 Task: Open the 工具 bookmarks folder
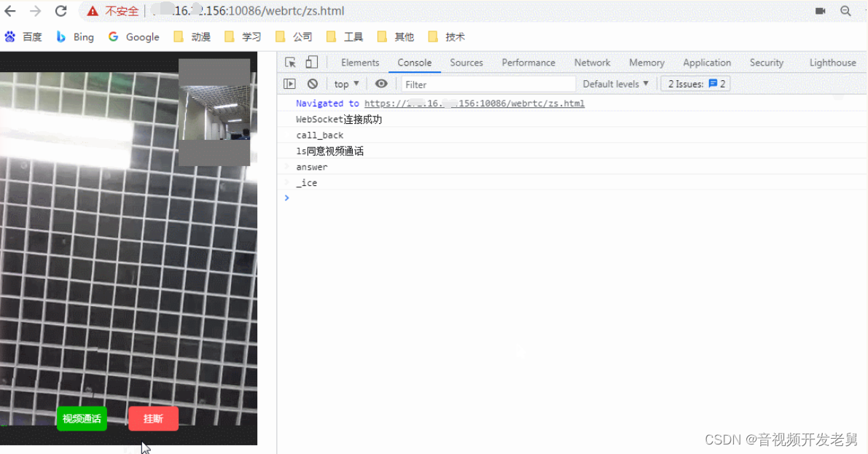345,37
